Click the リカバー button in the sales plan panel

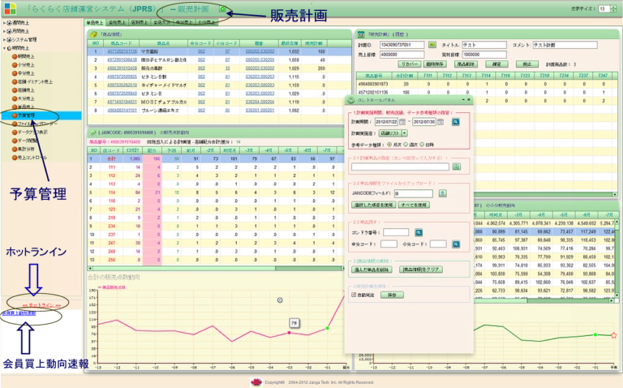(408, 64)
